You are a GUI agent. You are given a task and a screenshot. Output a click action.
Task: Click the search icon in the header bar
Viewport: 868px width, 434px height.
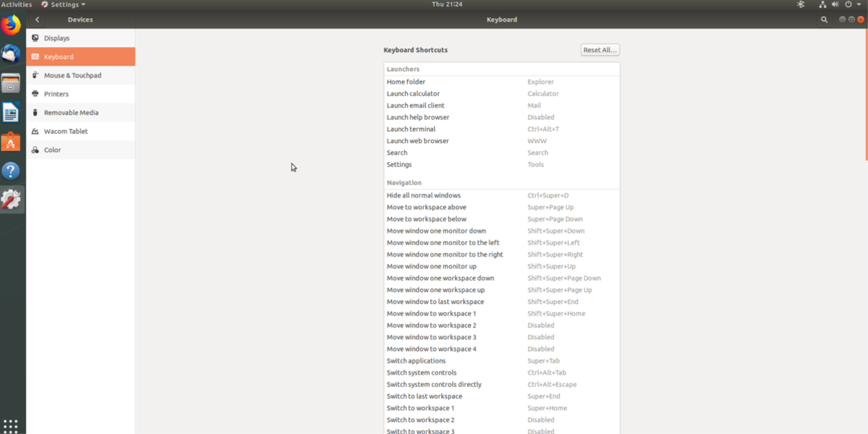tap(824, 20)
